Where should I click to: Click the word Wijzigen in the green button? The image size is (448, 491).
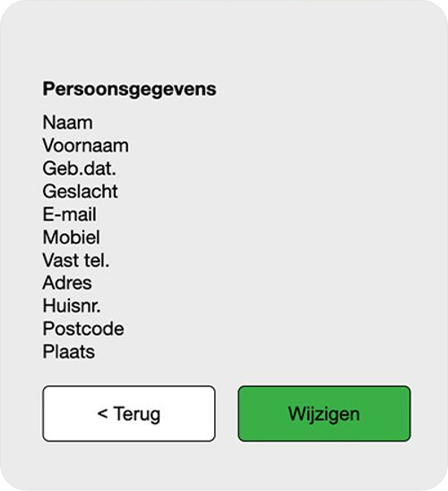pos(324,415)
